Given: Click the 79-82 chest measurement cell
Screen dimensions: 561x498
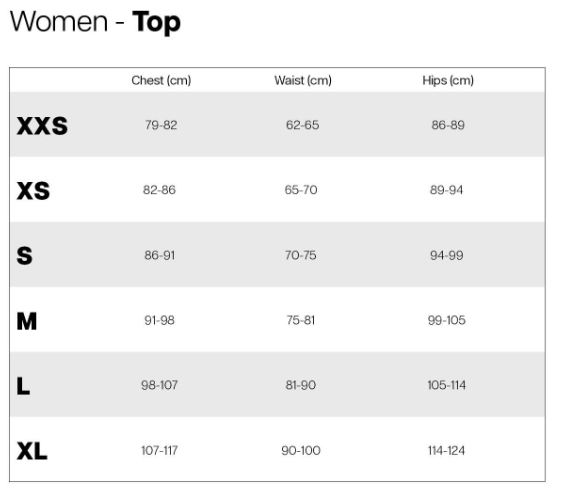Looking at the screenshot, I should [x=161, y=125].
